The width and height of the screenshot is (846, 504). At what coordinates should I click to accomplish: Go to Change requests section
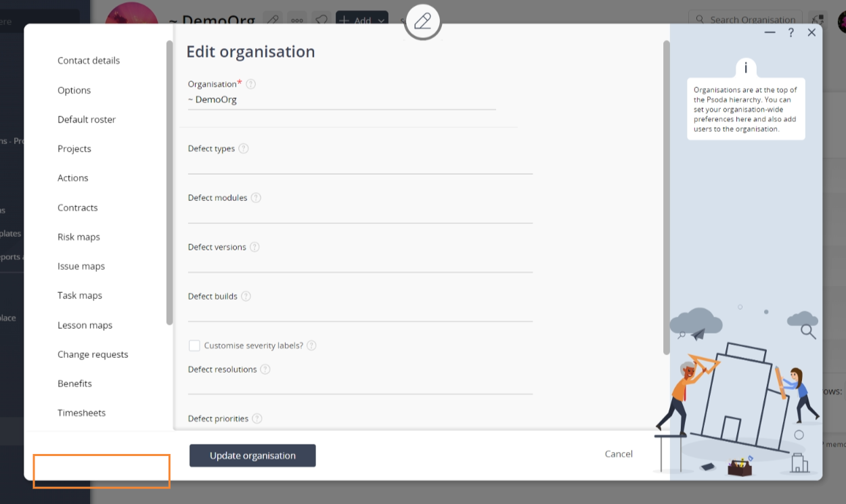coord(93,354)
